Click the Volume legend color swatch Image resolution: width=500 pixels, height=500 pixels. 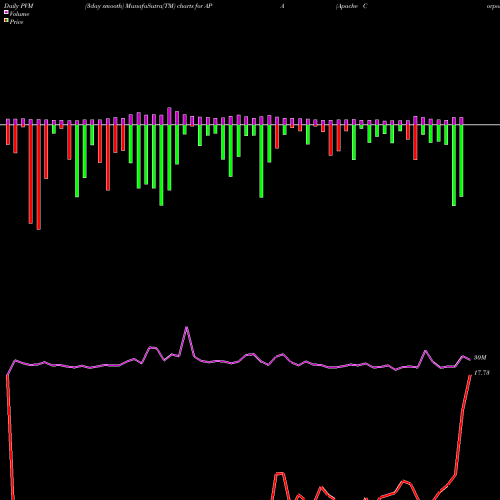pyautogui.click(x=6, y=12)
